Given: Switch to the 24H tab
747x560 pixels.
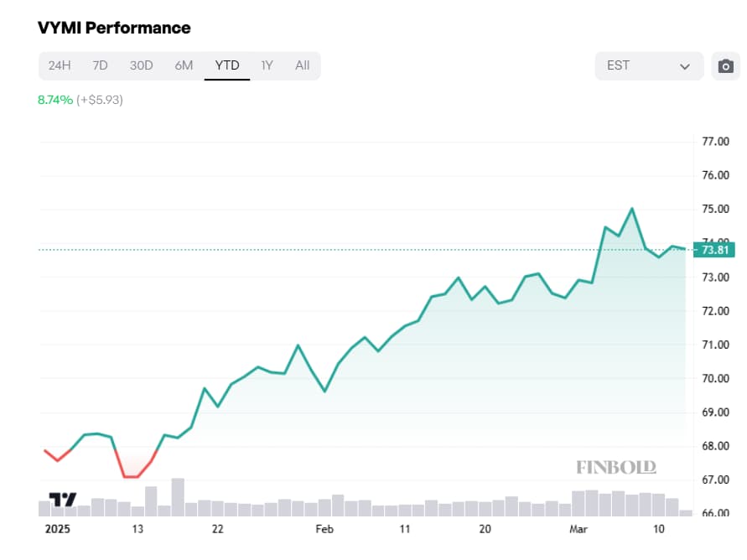Looking at the screenshot, I should (59, 65).
